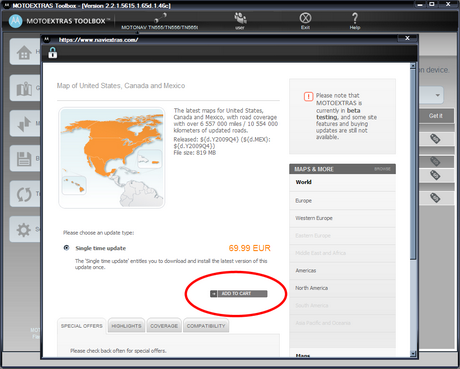Select Western Europe in region list
The image size is (460, 369).
click(x=342, y=218)
